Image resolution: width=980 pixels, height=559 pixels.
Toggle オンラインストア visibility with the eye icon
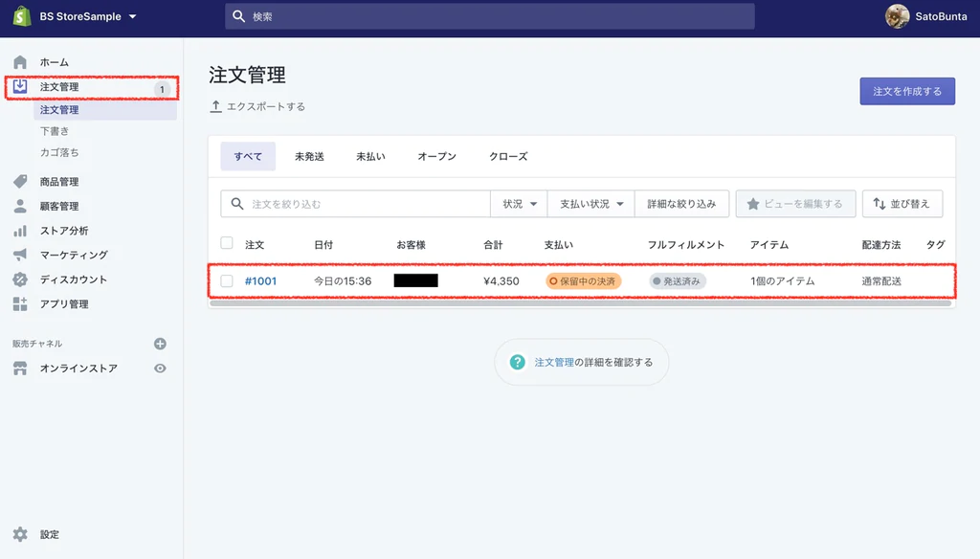tap(160, 368)
